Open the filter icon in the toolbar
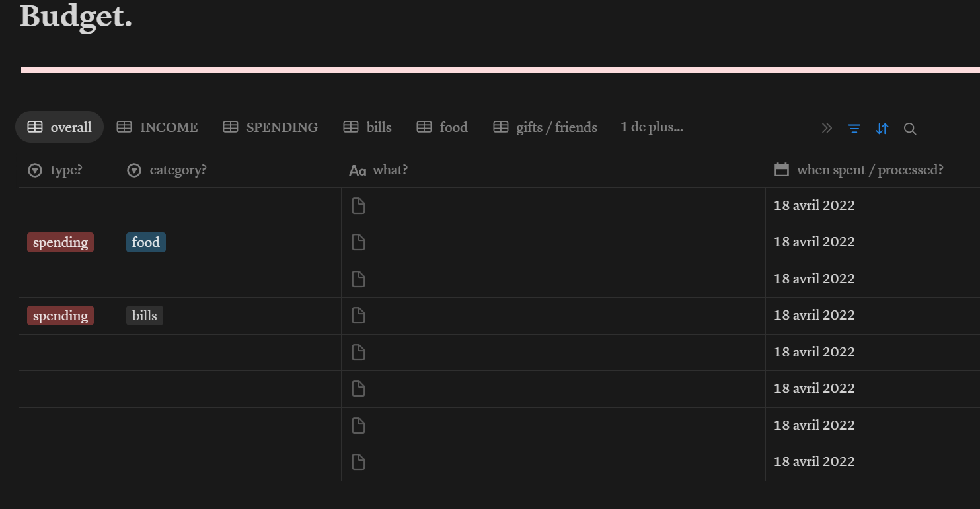Image resolution: width=980 pixels, height=509 pixels. tap(854, 129)
